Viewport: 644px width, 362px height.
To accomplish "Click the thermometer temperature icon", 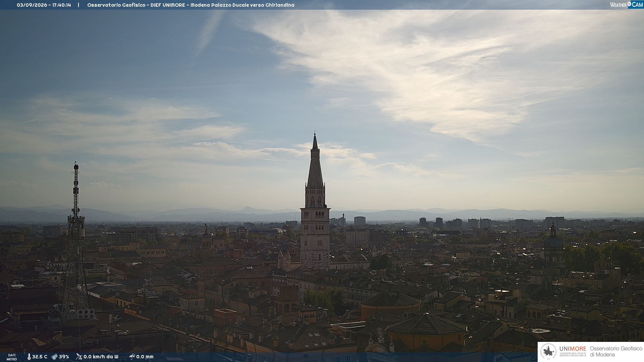I will pyautogui.click(x=29, y=357).
